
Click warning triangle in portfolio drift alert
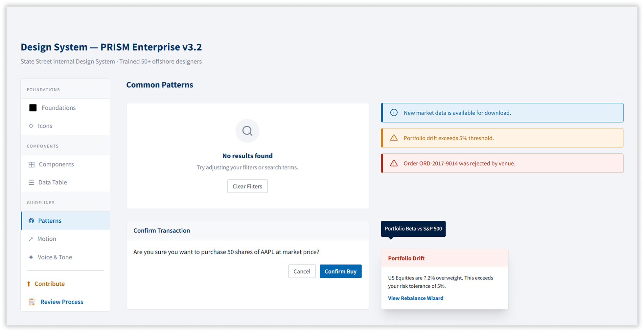click(x=394, y=138)
